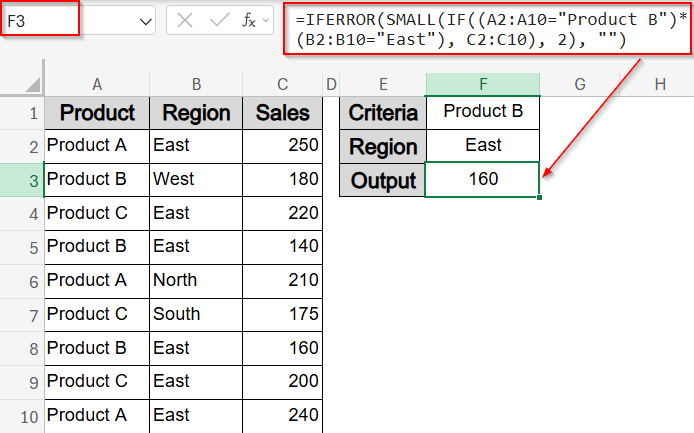The width and height of the screenshot is (694, 433).
Task: Select cell A10 with Product A
Action: 97,416
